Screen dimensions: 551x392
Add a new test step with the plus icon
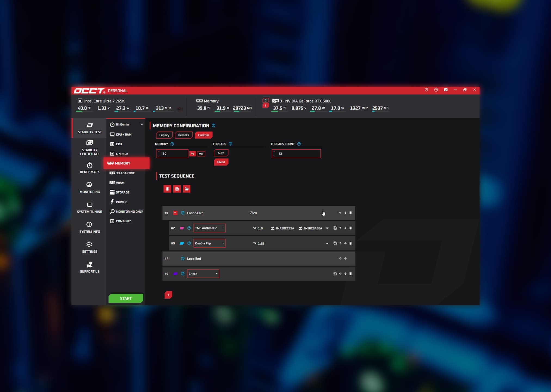pos(168,295)
